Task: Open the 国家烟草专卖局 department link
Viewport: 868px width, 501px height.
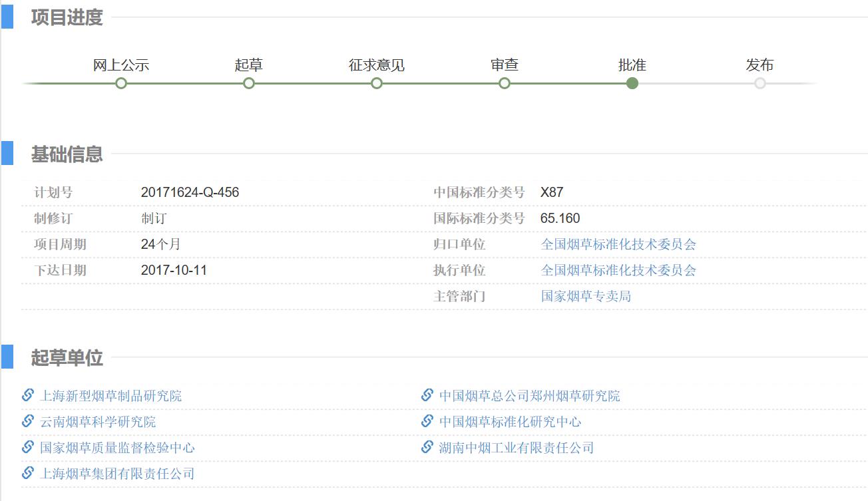Action: [586, 296]
